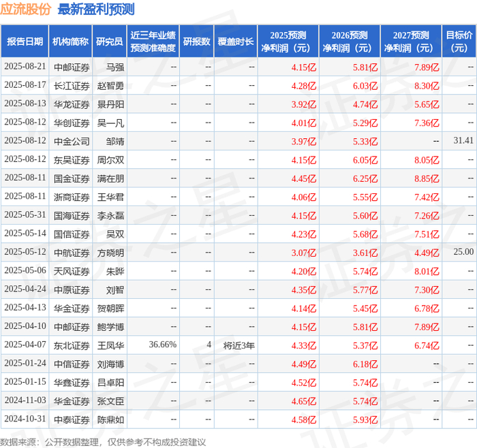
Task: Click the 2026预测净利润 column header
Action: click(x=350, y=42)
